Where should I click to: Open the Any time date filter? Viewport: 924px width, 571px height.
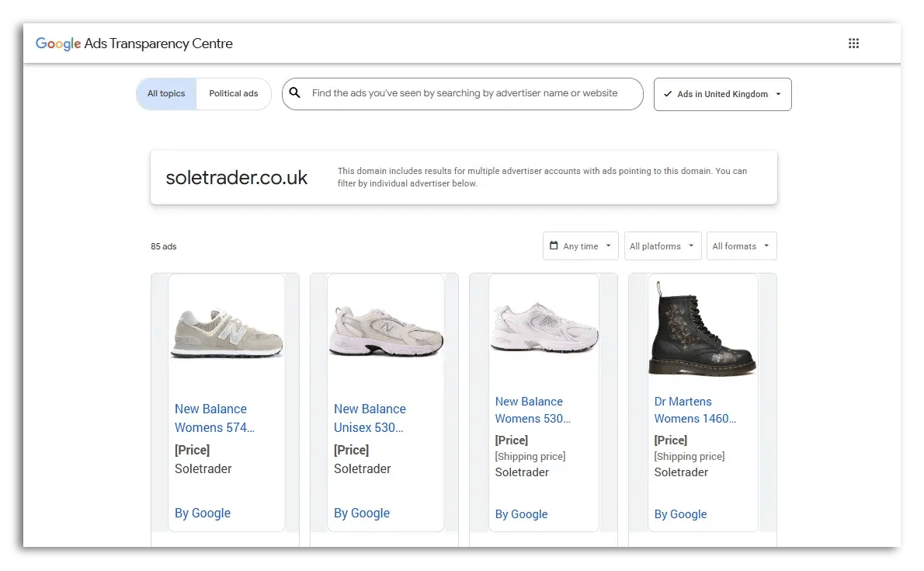pyautogui.click(x=580, y=245)
